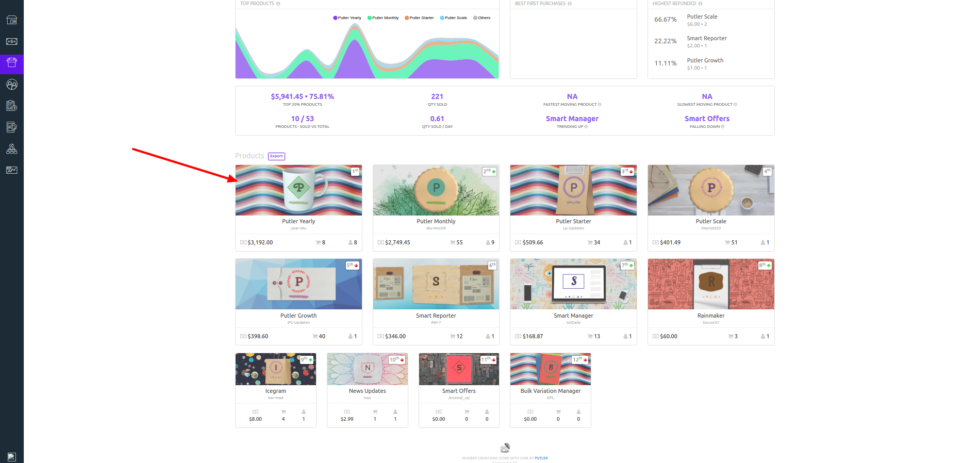Click info icon beside Highest Refunded
This screenshot has width=980, height=463.
(700, 4)
